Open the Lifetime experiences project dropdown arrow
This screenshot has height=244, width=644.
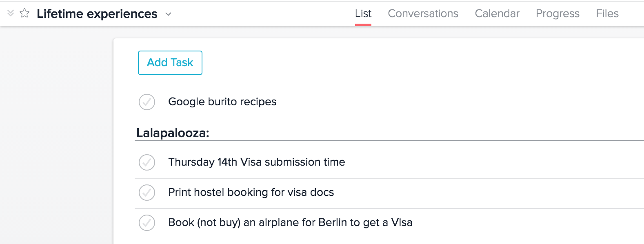coord(168,14)
